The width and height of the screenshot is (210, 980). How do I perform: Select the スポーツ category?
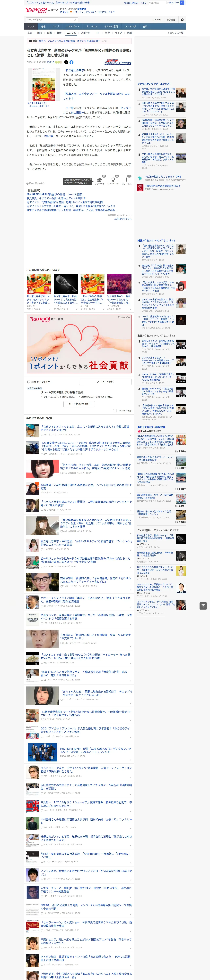pos(86,33)
